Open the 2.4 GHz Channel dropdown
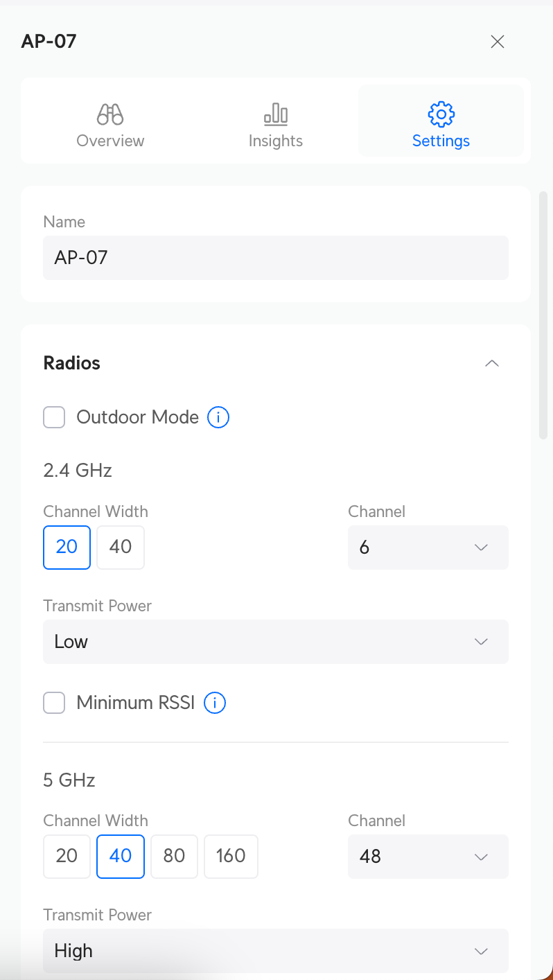This screenshot has width=553, height=980. click(x=428, y=548)
